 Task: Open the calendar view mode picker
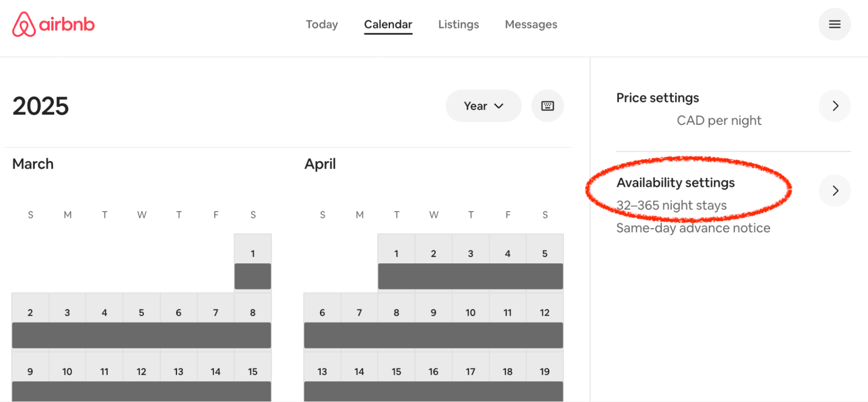point(483,106)
